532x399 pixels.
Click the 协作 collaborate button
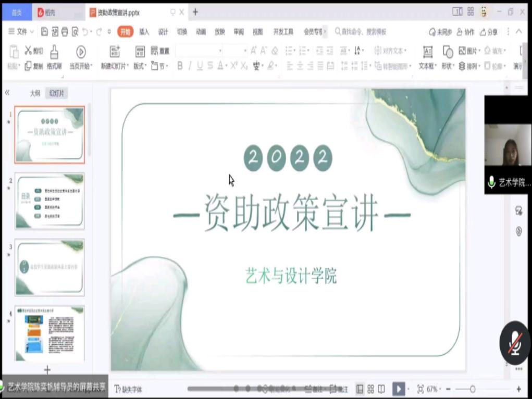point(465,32)
